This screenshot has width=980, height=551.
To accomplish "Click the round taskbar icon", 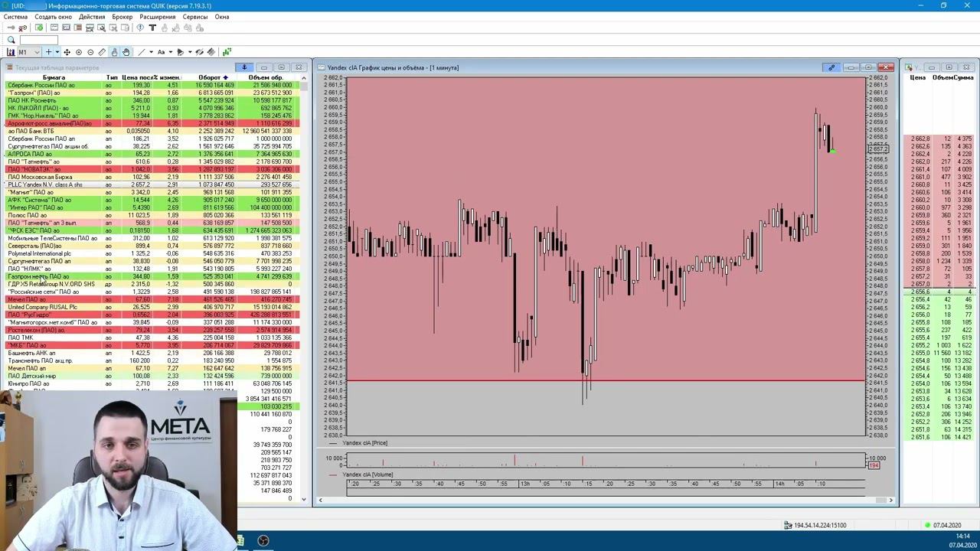I will tap(263, 541).
